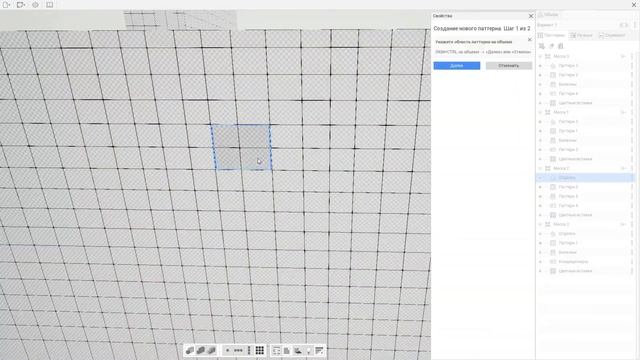Viewport: 640px width, 360px height.
Task: Toggle visibility dot of Коммуникации row
Action: tap(540, 262)
